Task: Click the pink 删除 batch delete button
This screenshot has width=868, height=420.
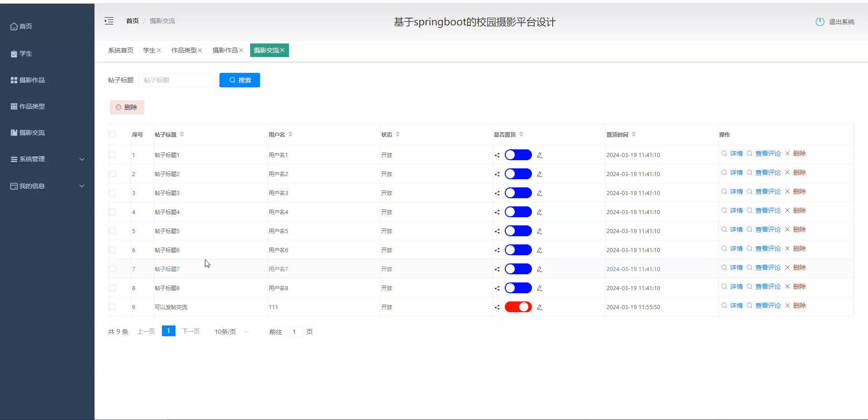Action: pos(127,107)
